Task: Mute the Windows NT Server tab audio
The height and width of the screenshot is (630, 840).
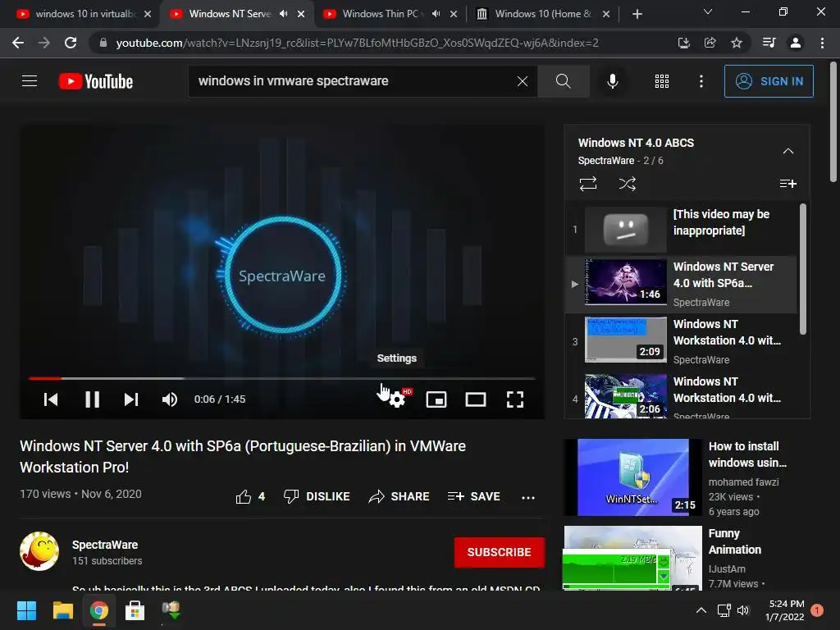Action: click(x=283, y=14)
